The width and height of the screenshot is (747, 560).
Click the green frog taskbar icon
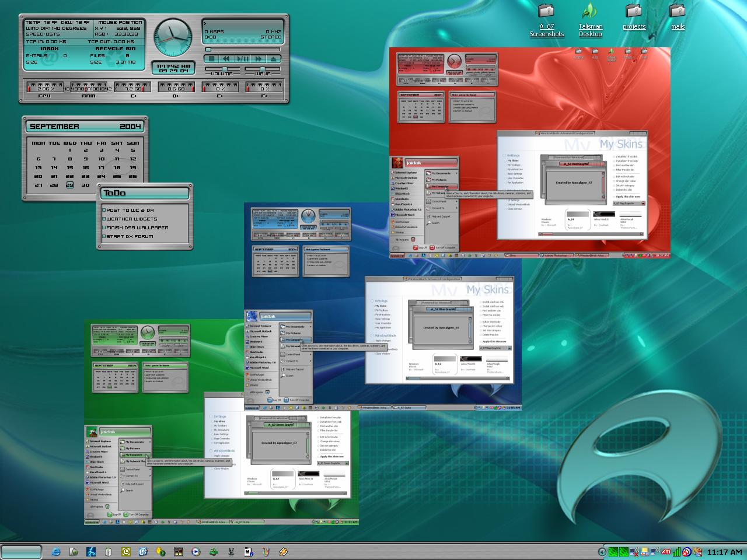coord(214,551)
